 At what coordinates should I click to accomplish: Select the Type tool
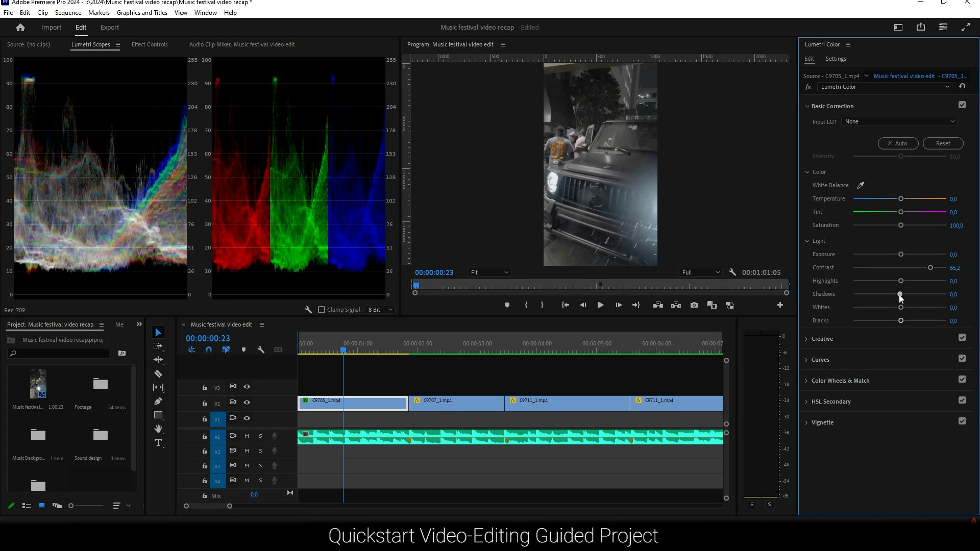[x=158, y=443]
